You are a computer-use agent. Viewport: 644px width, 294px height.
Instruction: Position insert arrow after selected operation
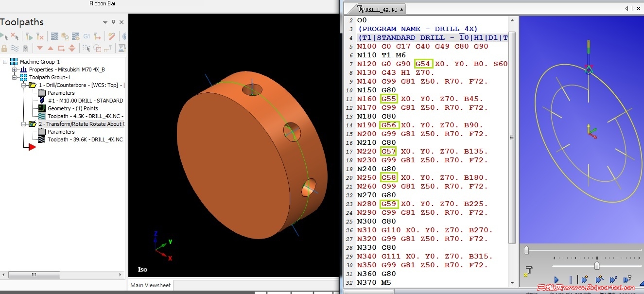click(61, 48)
